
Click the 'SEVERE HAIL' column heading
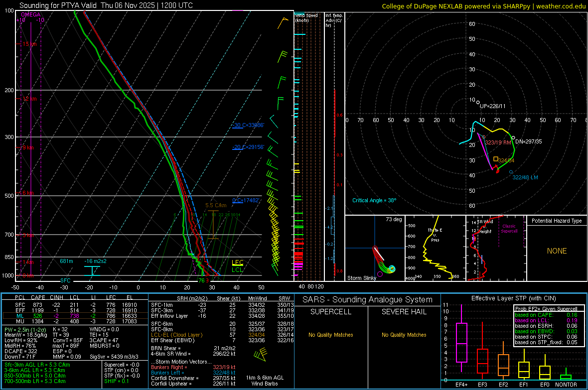click(404, 312)
